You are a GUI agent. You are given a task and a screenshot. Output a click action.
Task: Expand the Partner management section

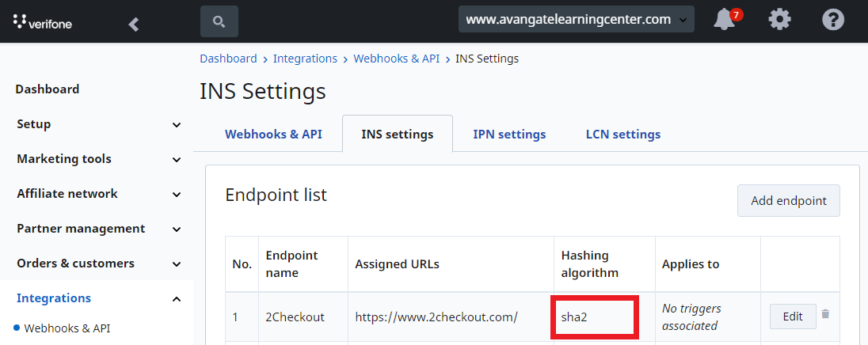97,229
